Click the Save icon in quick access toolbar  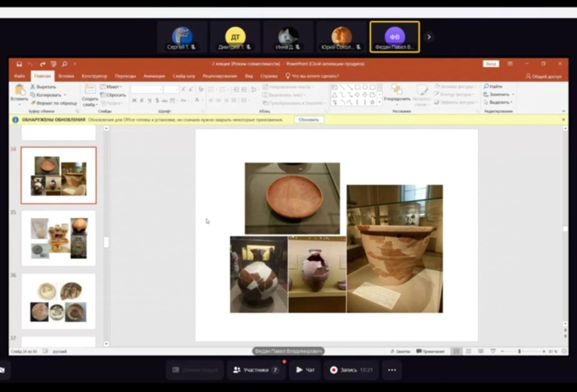click(x=19, y=64)
